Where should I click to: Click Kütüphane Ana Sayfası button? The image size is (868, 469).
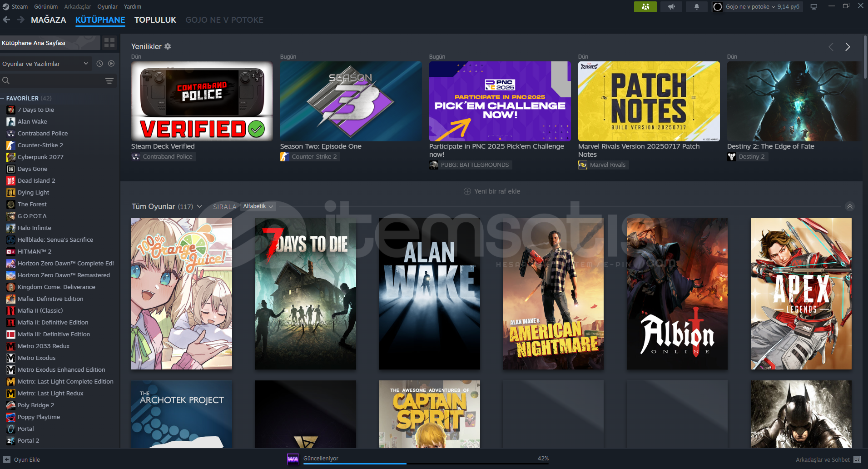pyautogui.click(x=50, y=43)
